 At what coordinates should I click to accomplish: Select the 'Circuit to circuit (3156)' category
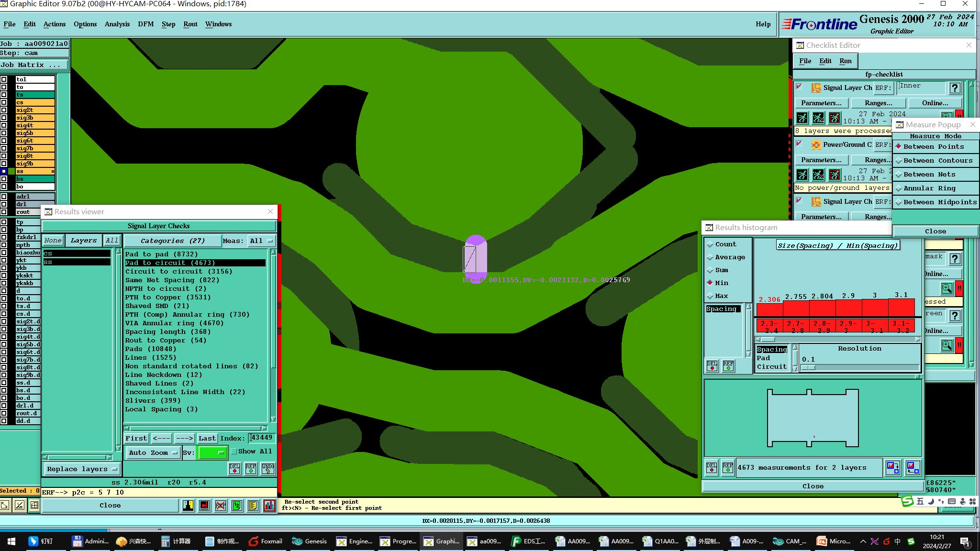pyautogui.click(x=178, y=271)
